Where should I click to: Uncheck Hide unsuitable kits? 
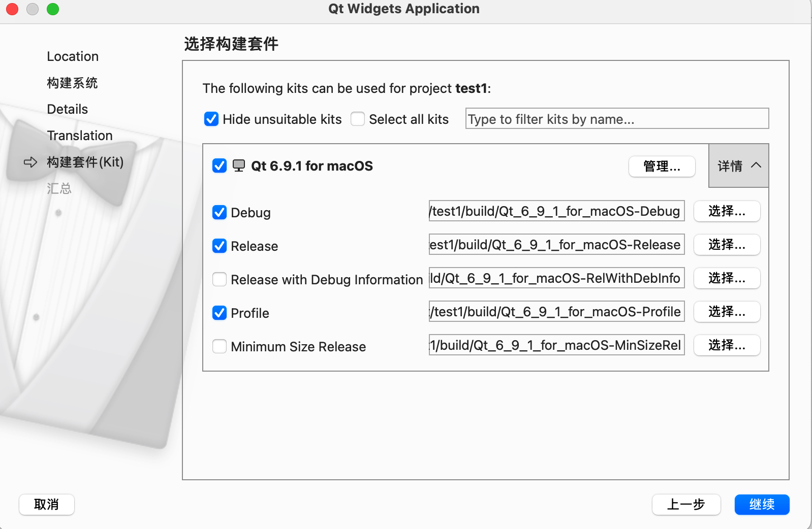(x=211, y=119)
